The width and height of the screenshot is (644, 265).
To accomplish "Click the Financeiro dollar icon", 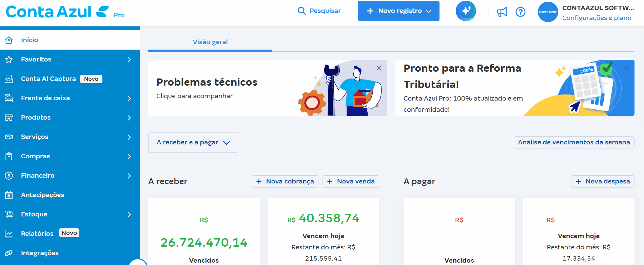I will [9, 176].
